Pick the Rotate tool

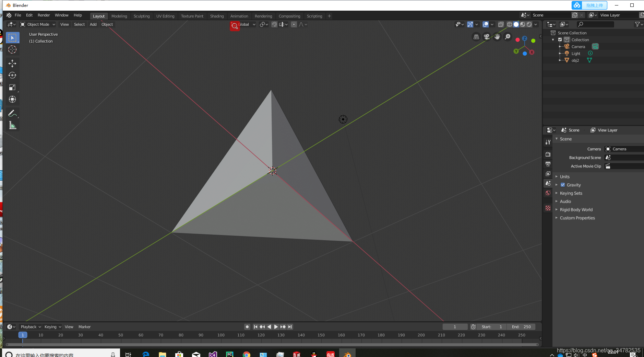(12, 75)
